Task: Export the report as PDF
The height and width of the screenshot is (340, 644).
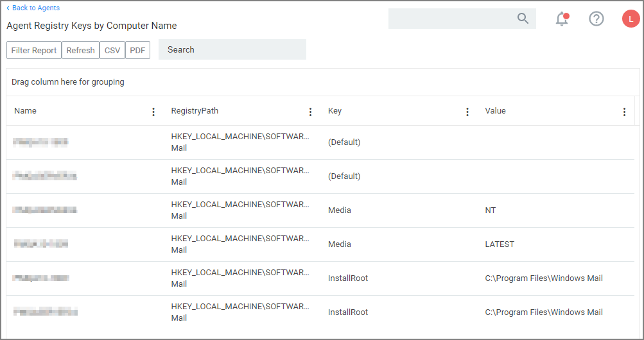Action: (x=137, y=50)
